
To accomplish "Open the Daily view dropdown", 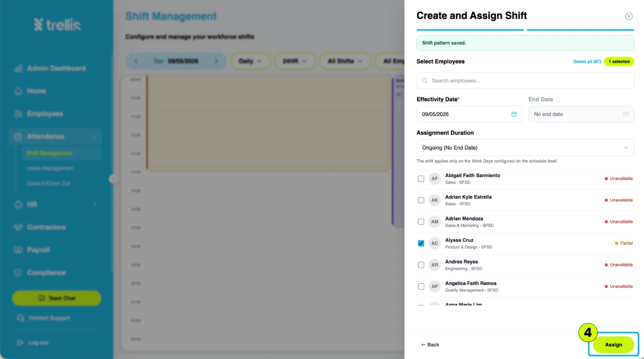I will tap(250, 61).
